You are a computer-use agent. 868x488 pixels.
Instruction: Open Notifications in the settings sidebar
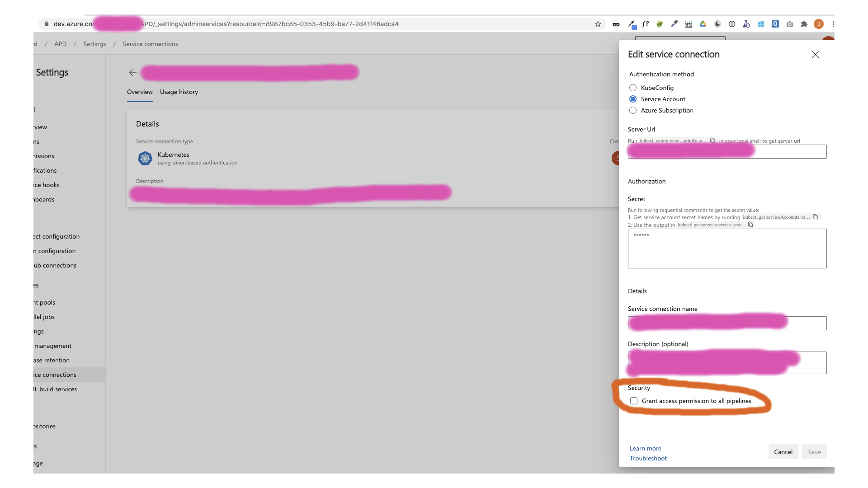point(45,170)
